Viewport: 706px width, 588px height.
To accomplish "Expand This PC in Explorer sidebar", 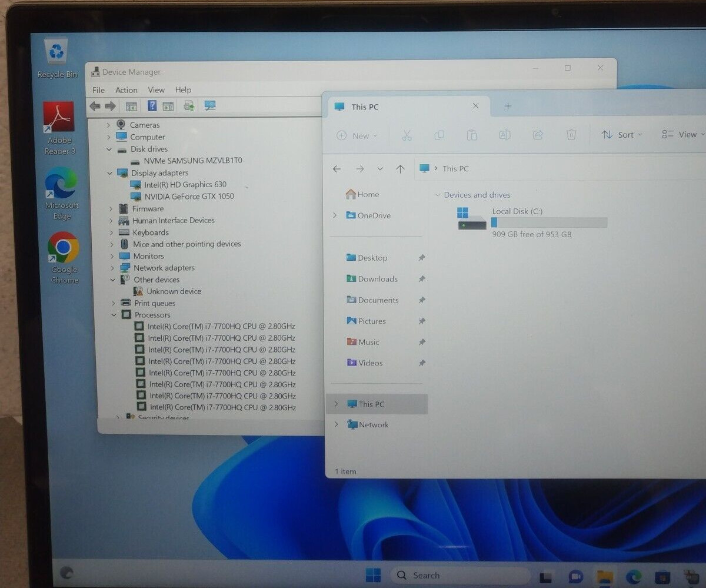I will (x=336, y=404).
